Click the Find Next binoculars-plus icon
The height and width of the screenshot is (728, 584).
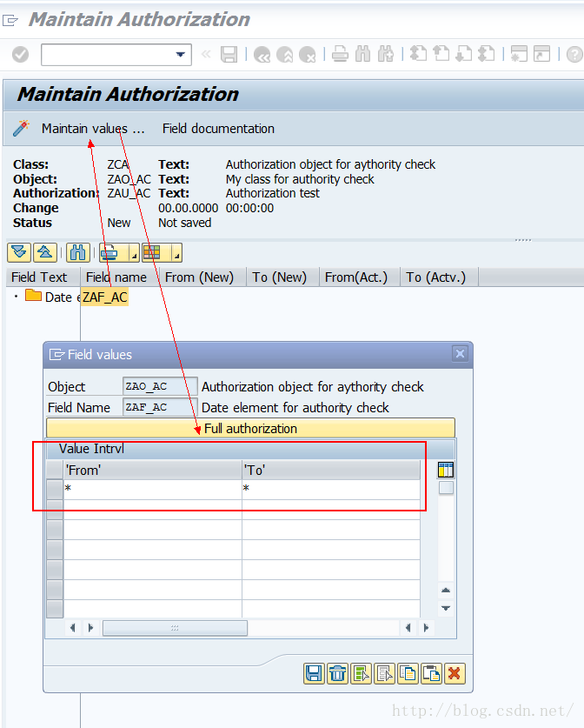point(386,54)
